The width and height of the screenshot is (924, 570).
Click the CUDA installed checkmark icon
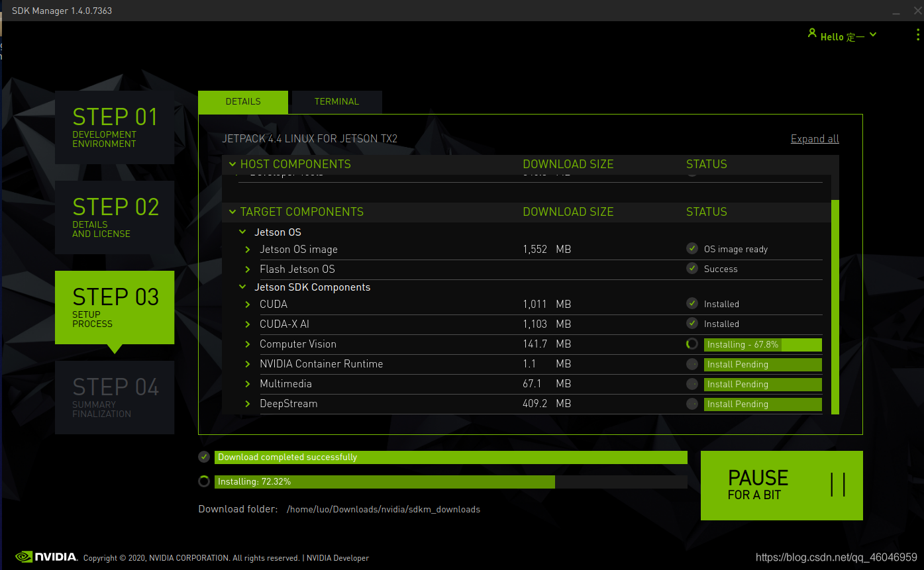692,304
